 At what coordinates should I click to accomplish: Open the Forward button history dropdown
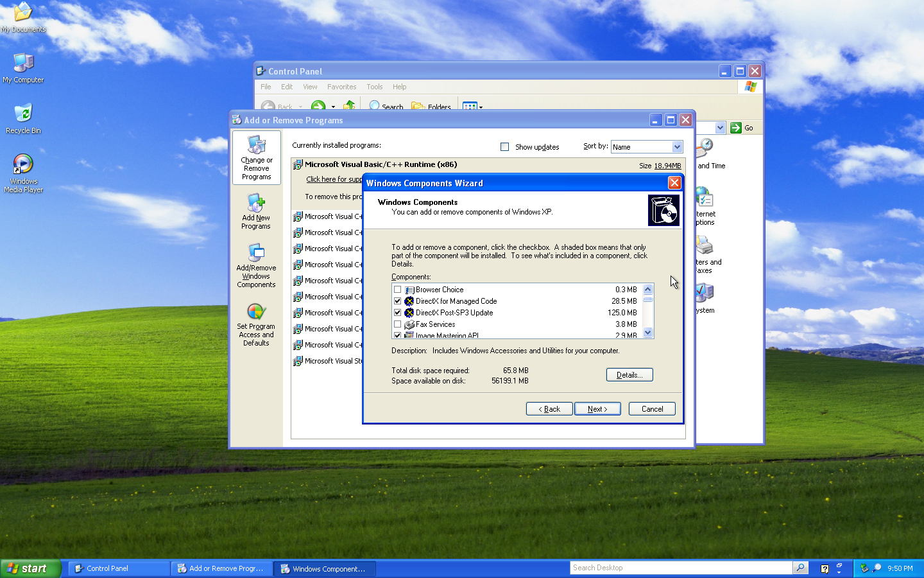[x=332, y=107]
